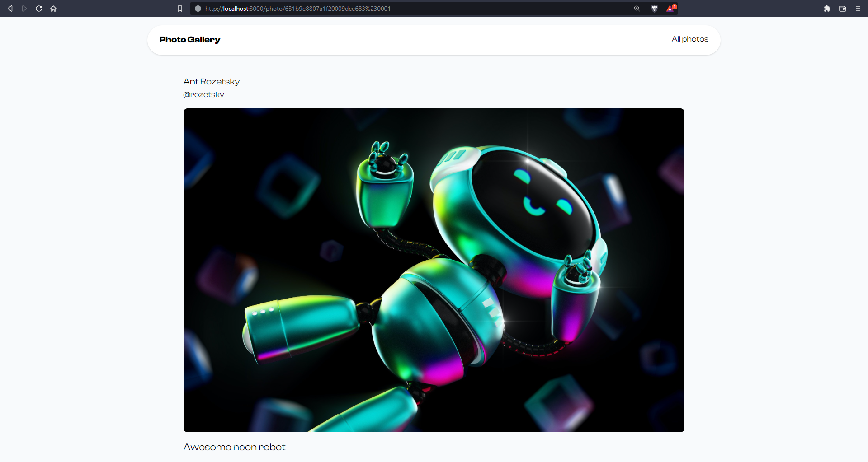The width and height of the screenshot is (868, 462).
Task: Click the caption Awesome neon robot
Action: point(234,447)
